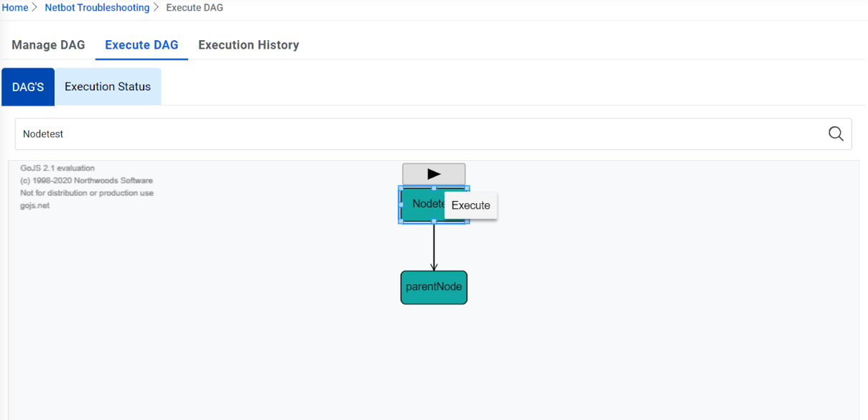Select the Nodetest node in the DAG canvas
868x420 pixels.
coord(424,204)
